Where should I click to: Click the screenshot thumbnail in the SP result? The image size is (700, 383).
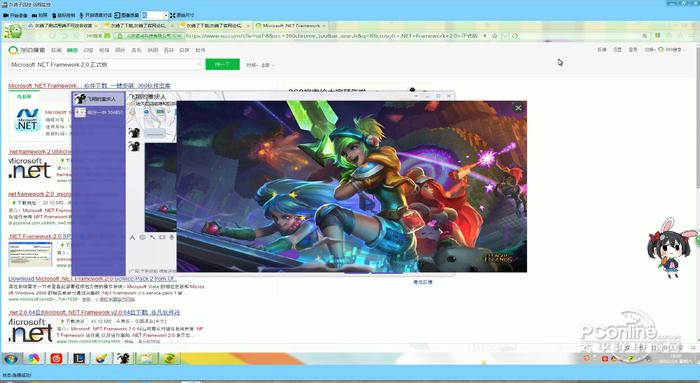(x=30, y=254)
